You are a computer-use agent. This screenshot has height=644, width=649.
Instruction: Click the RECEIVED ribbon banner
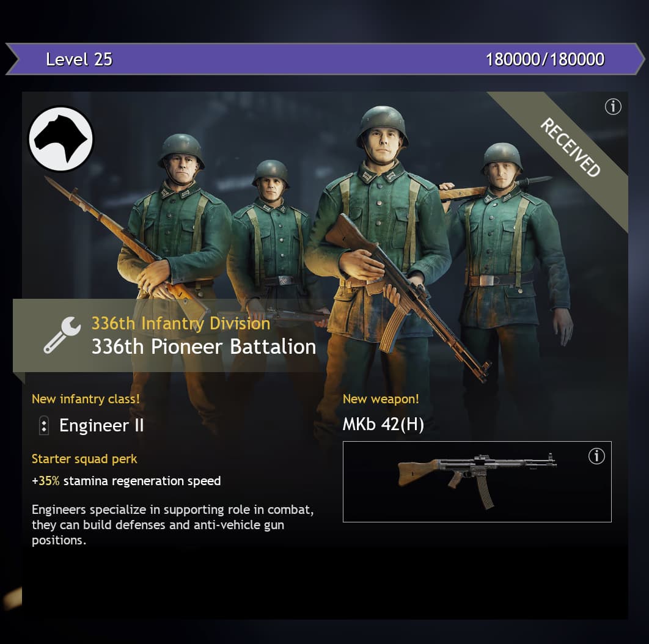[x=570, y=147]
